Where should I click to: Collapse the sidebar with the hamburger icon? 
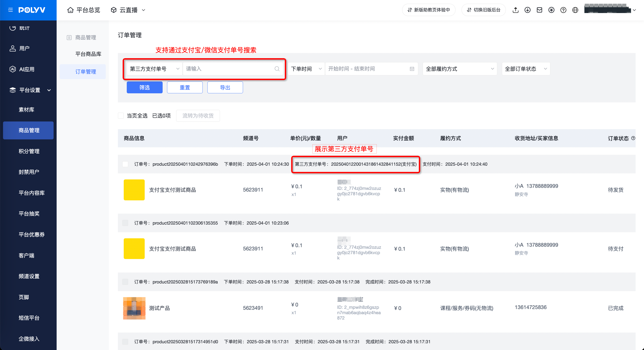point(10,10)
